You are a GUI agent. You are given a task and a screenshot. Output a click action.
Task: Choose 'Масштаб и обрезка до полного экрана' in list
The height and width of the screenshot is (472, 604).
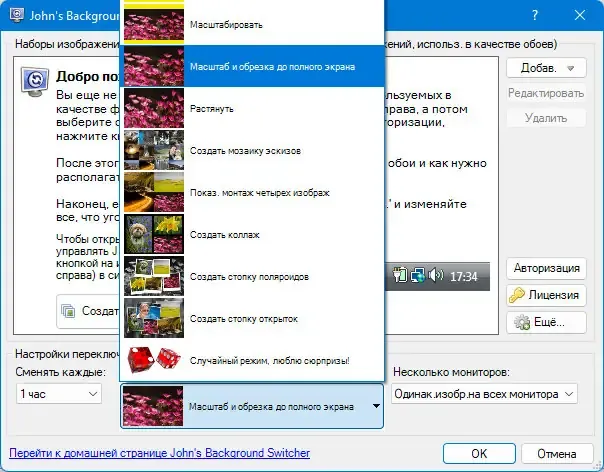[252, 66]
